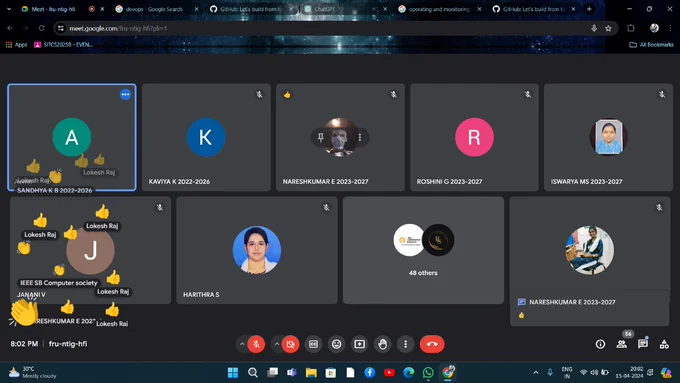Screen dimensions: 680x383
Task: Switch to the last GitHub Let's build tab
Action: 533,9
